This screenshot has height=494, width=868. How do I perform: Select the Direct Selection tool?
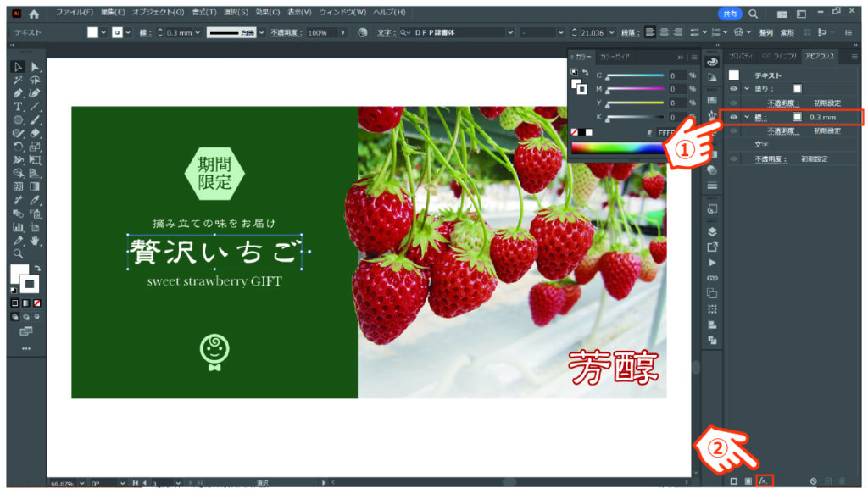35,67
